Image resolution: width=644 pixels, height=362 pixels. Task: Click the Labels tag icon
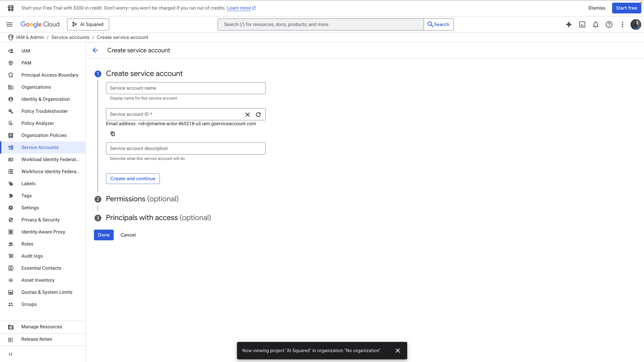pyautogui.click(x=11, y=184)
